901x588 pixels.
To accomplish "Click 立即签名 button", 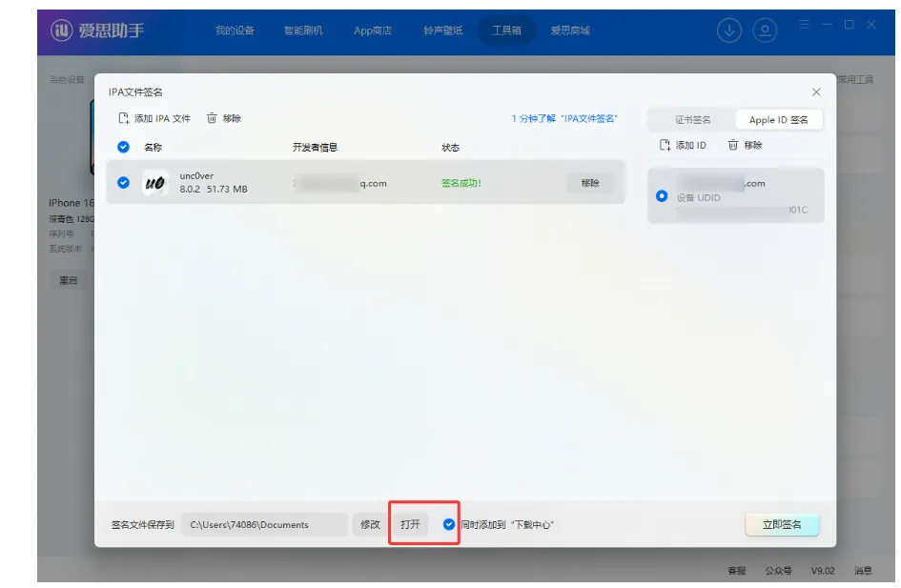I will coord(782,524).
